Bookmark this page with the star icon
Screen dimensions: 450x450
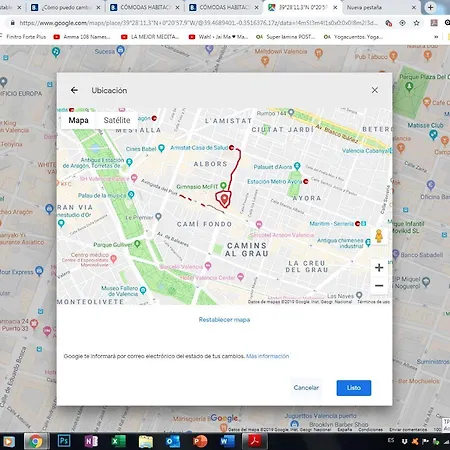coord(416,23)
